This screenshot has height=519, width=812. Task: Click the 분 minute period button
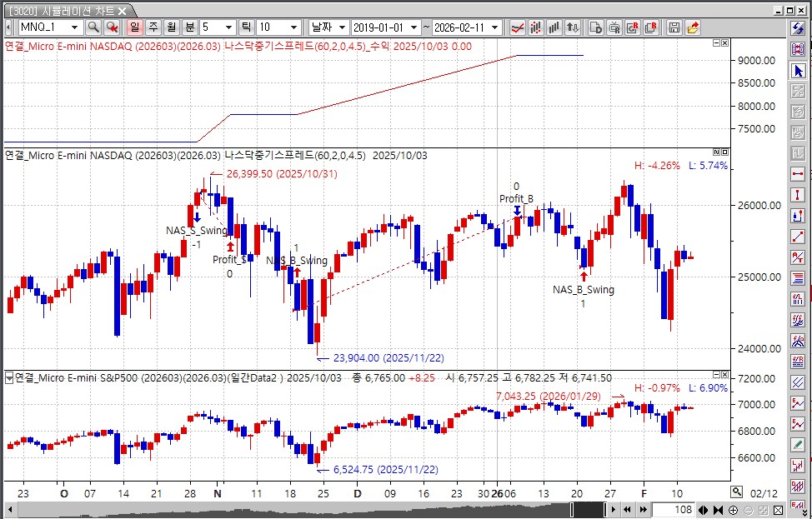[189, 27]
